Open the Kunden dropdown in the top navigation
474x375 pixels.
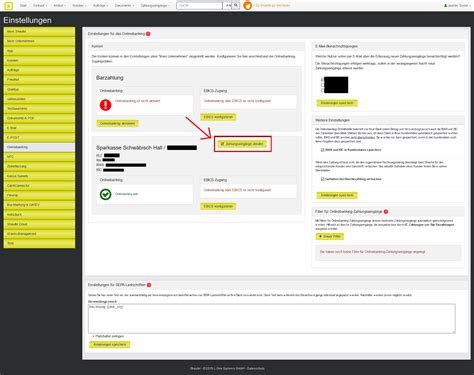click(x=79, y=6)
